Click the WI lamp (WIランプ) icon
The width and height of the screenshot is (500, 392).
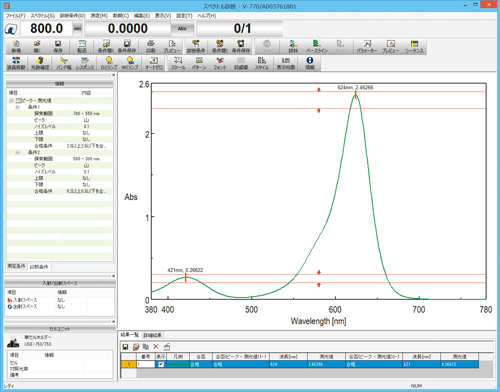130,63
